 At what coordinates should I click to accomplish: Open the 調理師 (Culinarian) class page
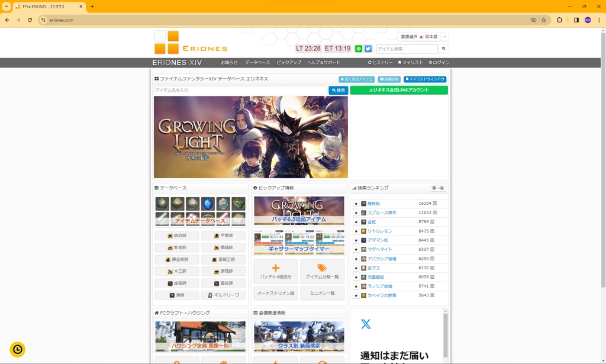(x=224, y=271)
